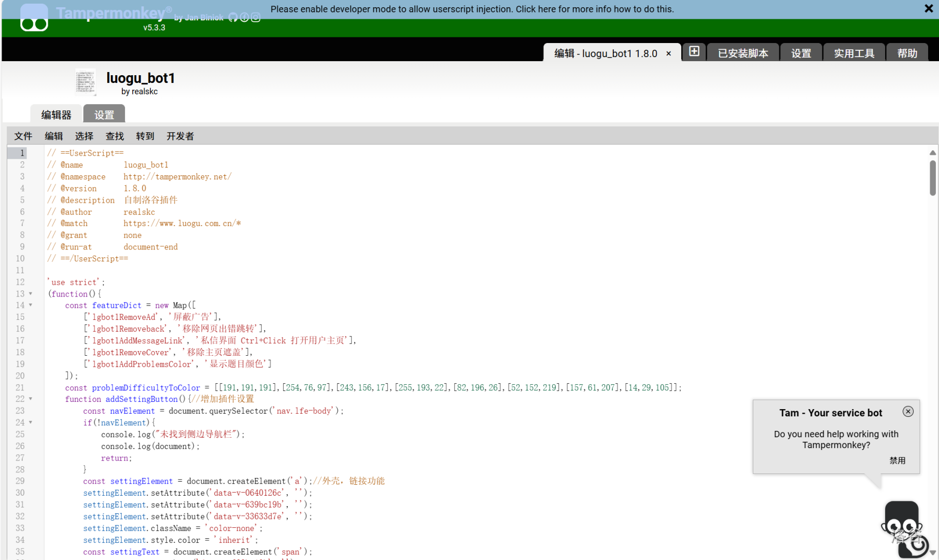The image size is (939, 560).
Task: Collapse the code fold at line 24
Action: click(31, 422)
